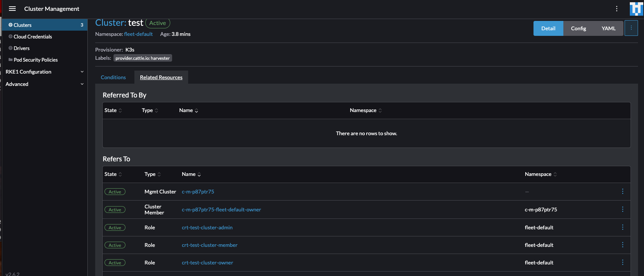Click the provider.cattle.io: harvester label
644x276 pixels.
(142, 58)
